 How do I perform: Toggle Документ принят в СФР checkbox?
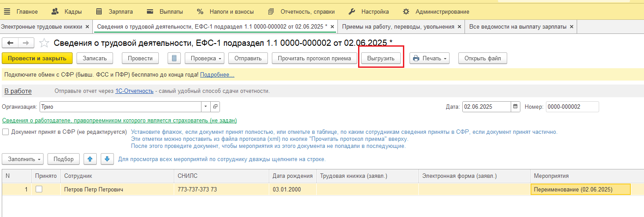tap(6, 132)
